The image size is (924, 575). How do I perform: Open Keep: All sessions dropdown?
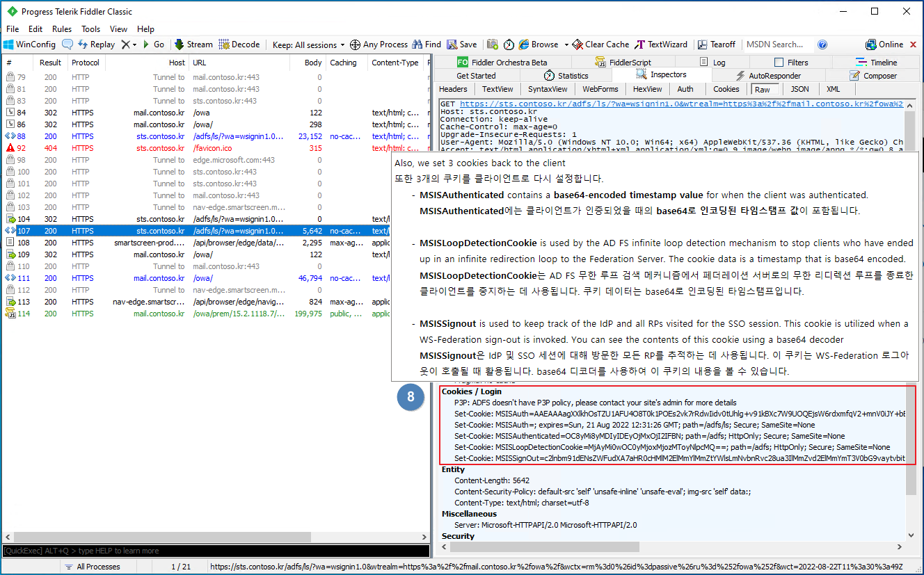308,44
